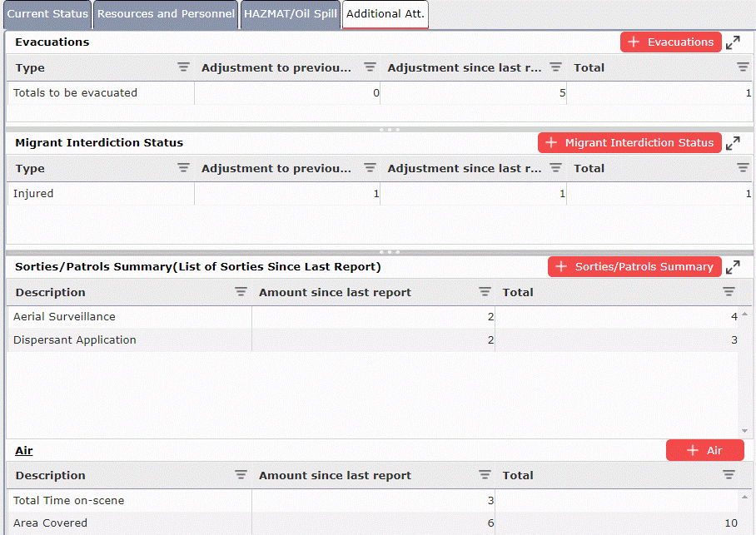Switch to the Current Status tab
The image size is (756, 535).
(47, 14)
